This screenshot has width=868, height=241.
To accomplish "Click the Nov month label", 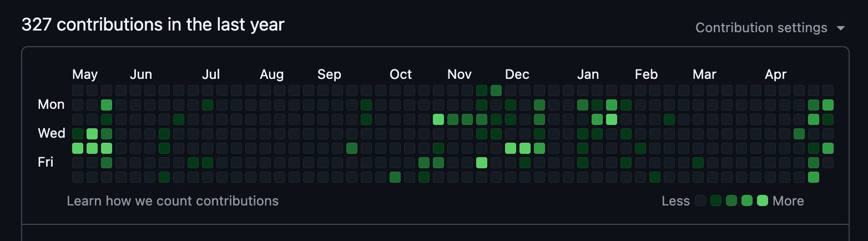I will click(460, 74).
